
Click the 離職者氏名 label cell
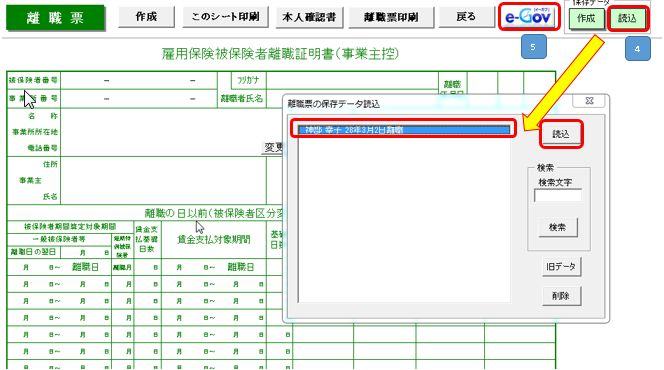(x=241, y=99)
